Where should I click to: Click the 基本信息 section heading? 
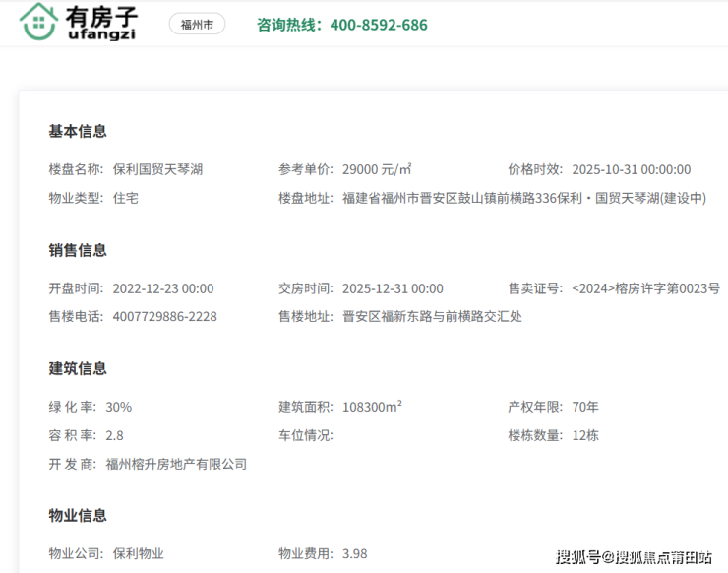[78, 131]
